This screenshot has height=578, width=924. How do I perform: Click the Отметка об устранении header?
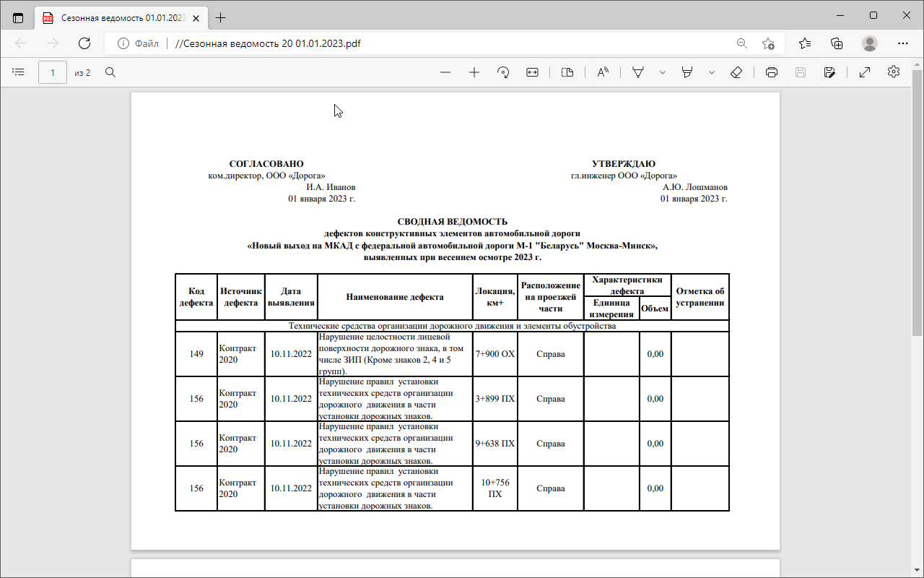click(x=700, y=297)
